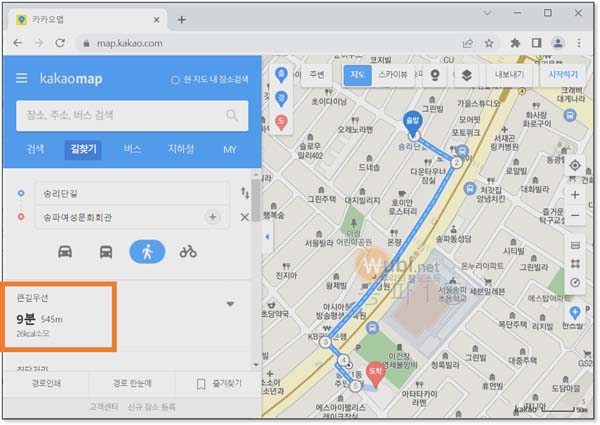Open the map layers stack icon

point(466,75)
